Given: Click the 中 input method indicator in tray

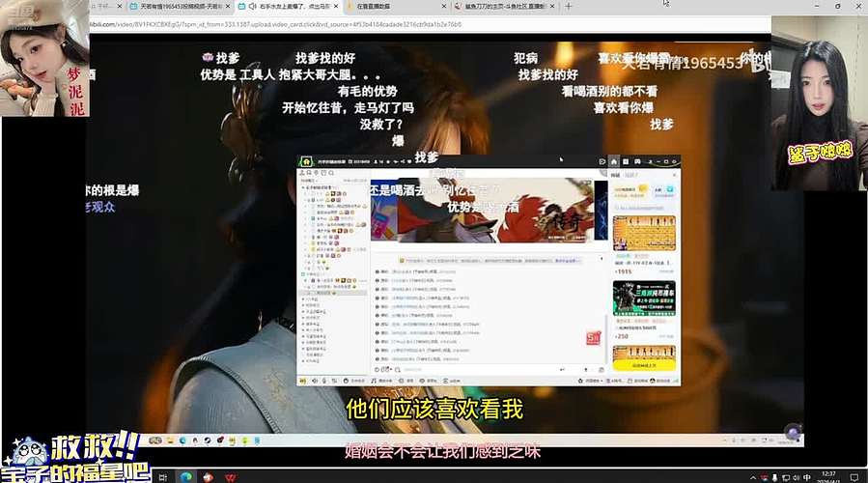Looking at the screenshot, I should pyautogui.click(x=807, y=477).
